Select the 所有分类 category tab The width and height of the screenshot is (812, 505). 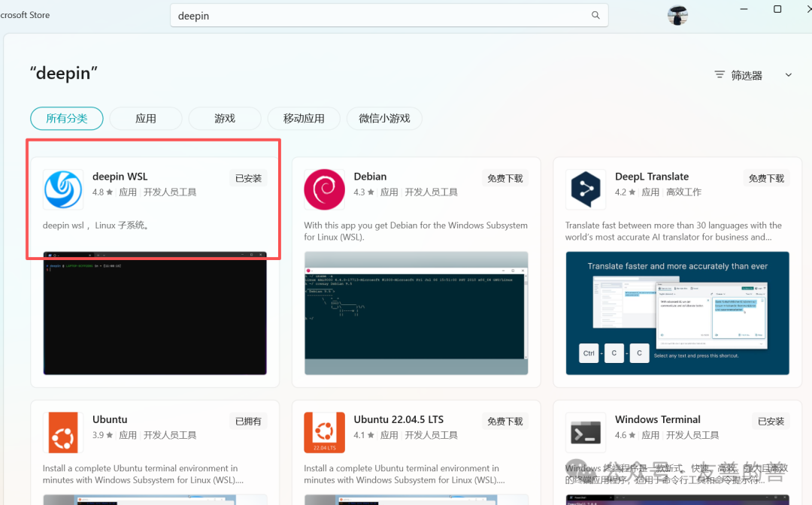(67, 119)
